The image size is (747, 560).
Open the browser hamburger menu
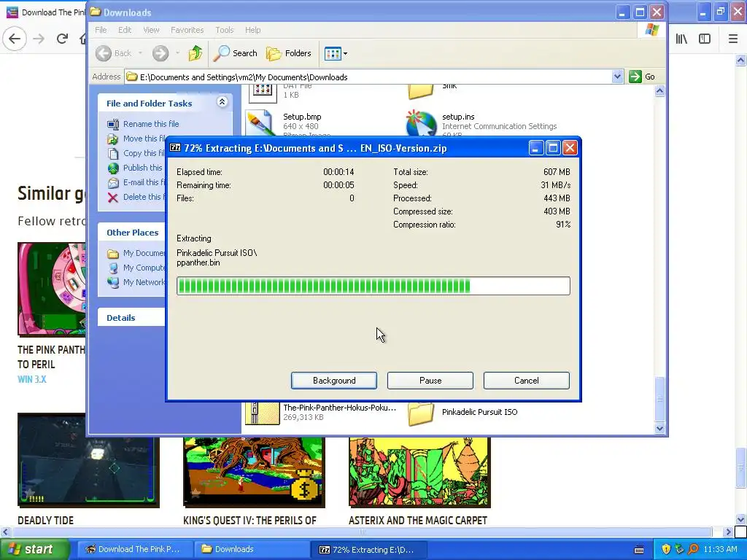coord(733,39)
